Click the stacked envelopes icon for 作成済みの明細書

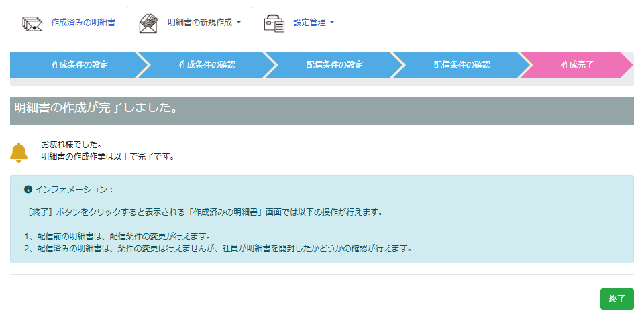(x=32, y=23)
